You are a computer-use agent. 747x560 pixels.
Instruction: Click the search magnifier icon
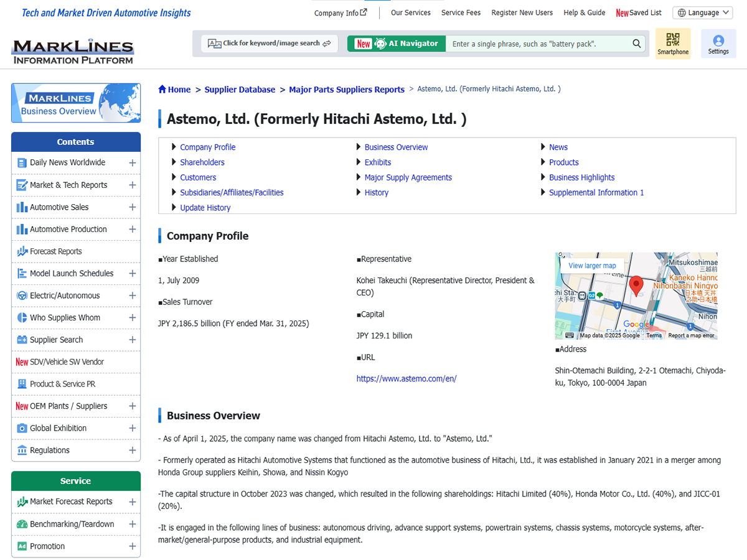(636, 44)
